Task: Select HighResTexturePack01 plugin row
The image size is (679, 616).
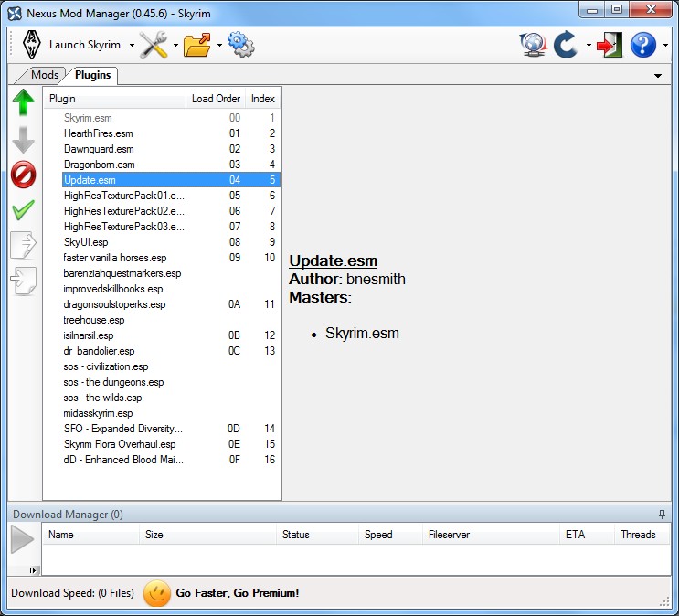Action: tap(171, 196)
